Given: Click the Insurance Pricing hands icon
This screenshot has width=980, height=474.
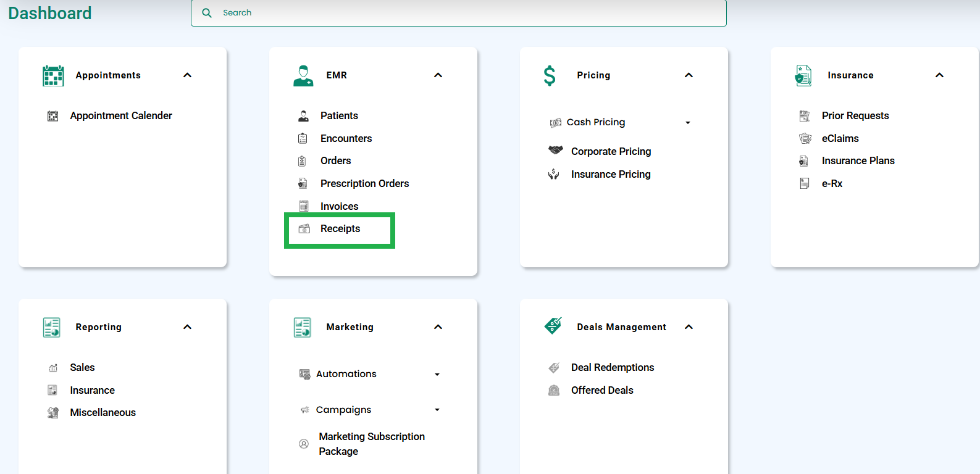Looking at the screenshot, I should pyautogui.click(x=554, y=174).
